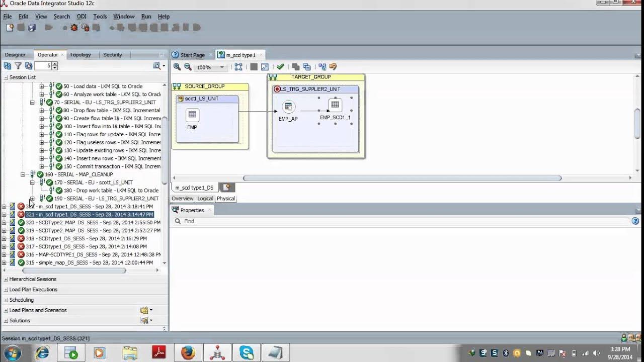
Task: Open Firefox from the taskbar
Action: tap(188, 353)
